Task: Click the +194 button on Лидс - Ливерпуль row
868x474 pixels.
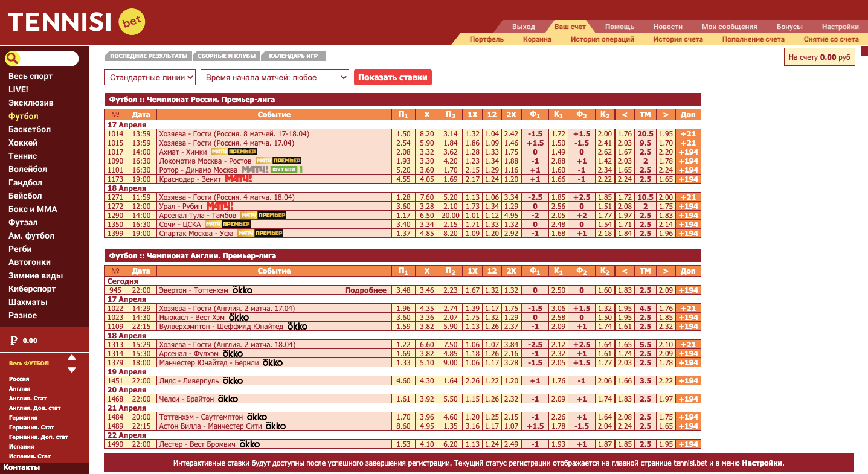Action: [x=689, y=381]
